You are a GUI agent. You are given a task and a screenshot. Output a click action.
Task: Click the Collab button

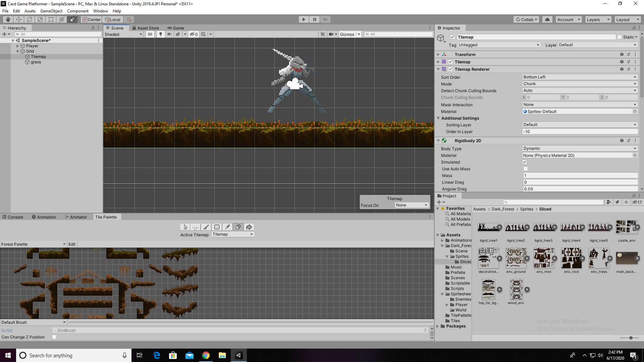(x=526, y=19)
